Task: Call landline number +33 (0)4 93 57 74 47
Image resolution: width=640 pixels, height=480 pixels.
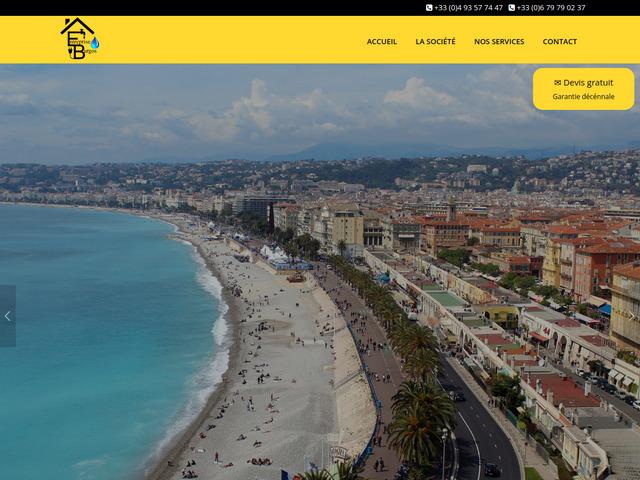Action: 468,7
